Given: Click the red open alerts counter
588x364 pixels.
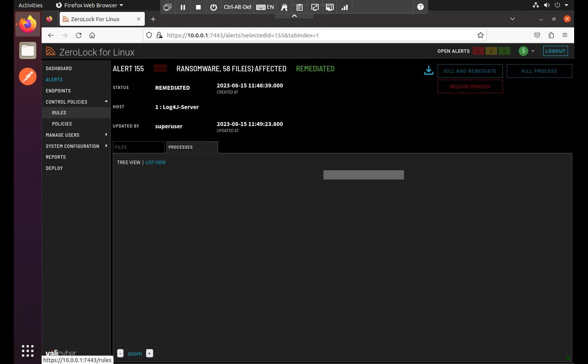Looking at the screenshot, I should click(478, 51).
